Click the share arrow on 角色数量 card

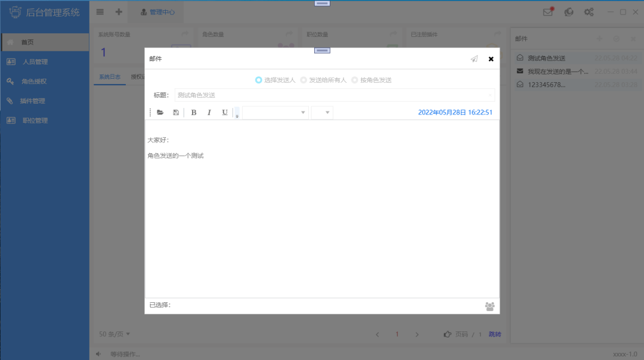click(289, 33)
